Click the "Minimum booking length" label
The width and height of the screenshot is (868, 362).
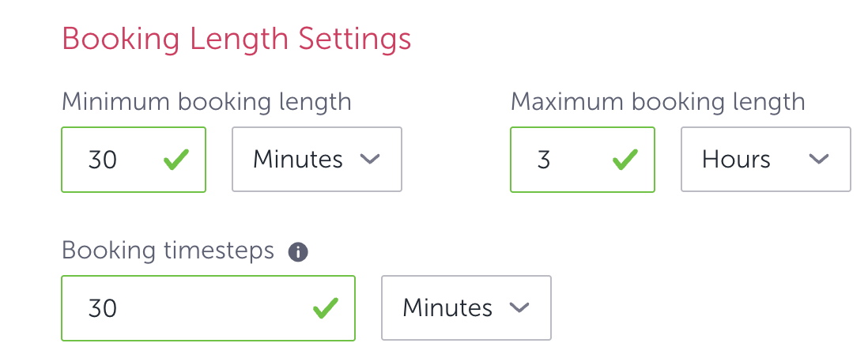(206, 102)
